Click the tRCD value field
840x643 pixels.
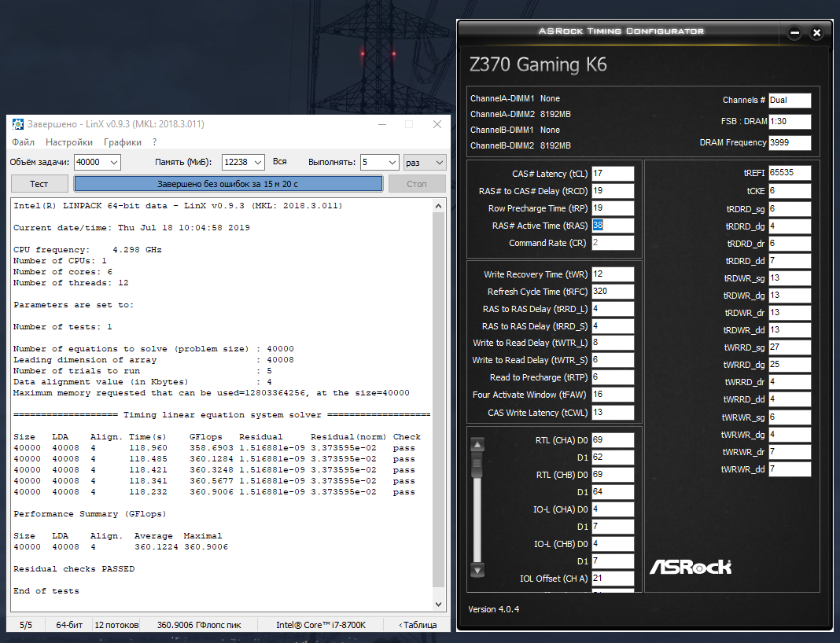pos(613,190)
